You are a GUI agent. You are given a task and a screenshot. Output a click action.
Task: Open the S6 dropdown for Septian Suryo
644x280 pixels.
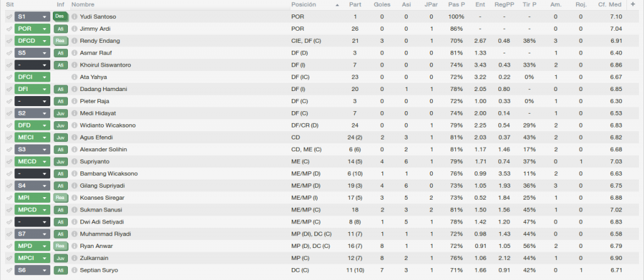click(x=33, y=270)
